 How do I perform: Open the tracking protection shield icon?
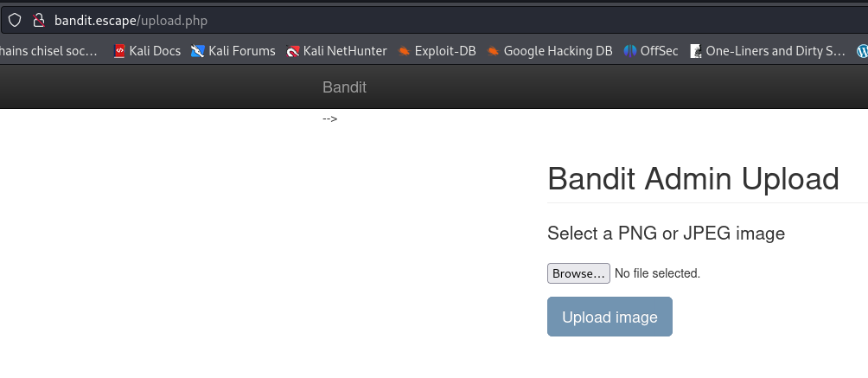15,21
